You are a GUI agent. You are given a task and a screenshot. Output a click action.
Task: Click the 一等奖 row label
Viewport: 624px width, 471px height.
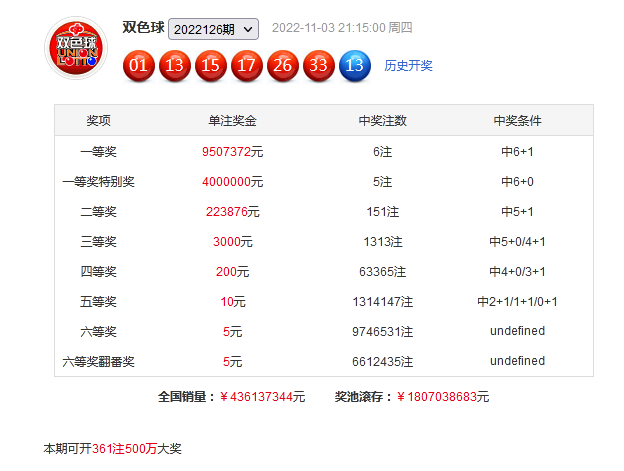click(98, 152)
